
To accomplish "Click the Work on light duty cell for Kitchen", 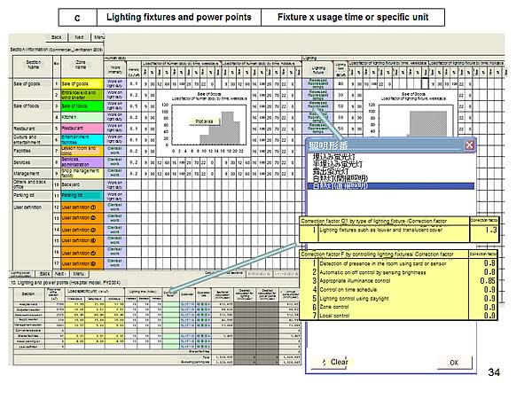I will pyautogui.click(x=114, y=117).
